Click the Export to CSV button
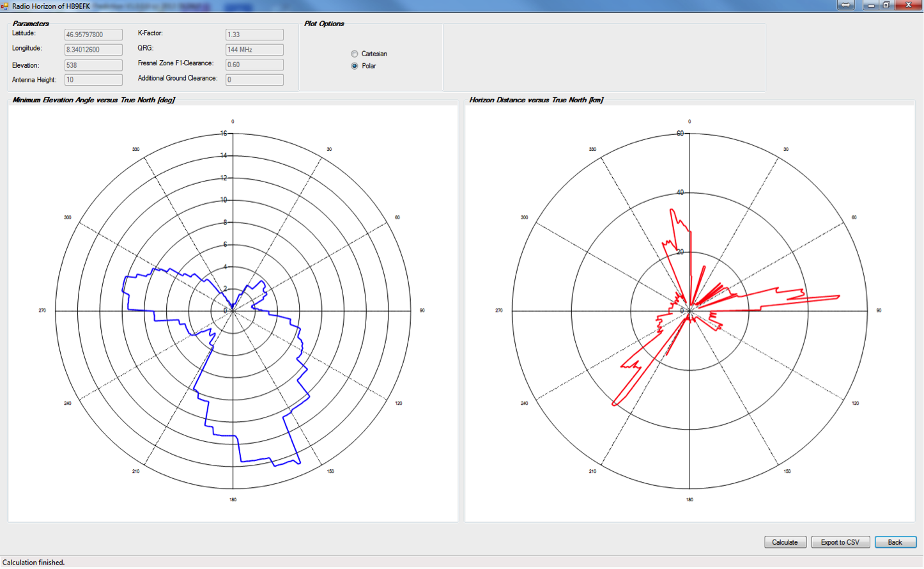Screen dimensions: 924x569 pos(840,542)
